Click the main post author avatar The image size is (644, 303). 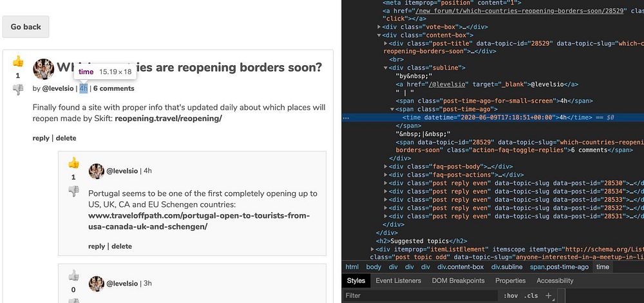pos(44,68)
